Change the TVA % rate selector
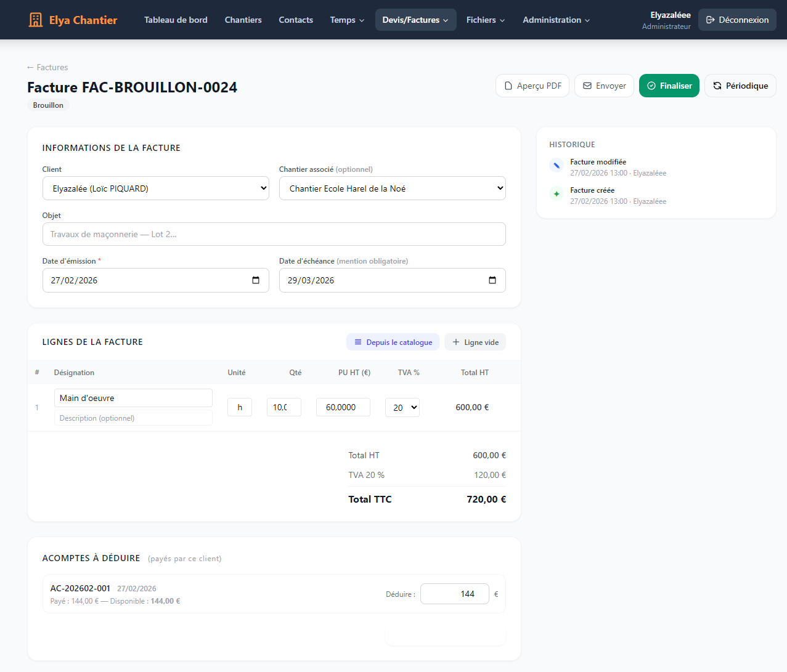This screenshot has height=672, width=787. click(x=402, y=408)
